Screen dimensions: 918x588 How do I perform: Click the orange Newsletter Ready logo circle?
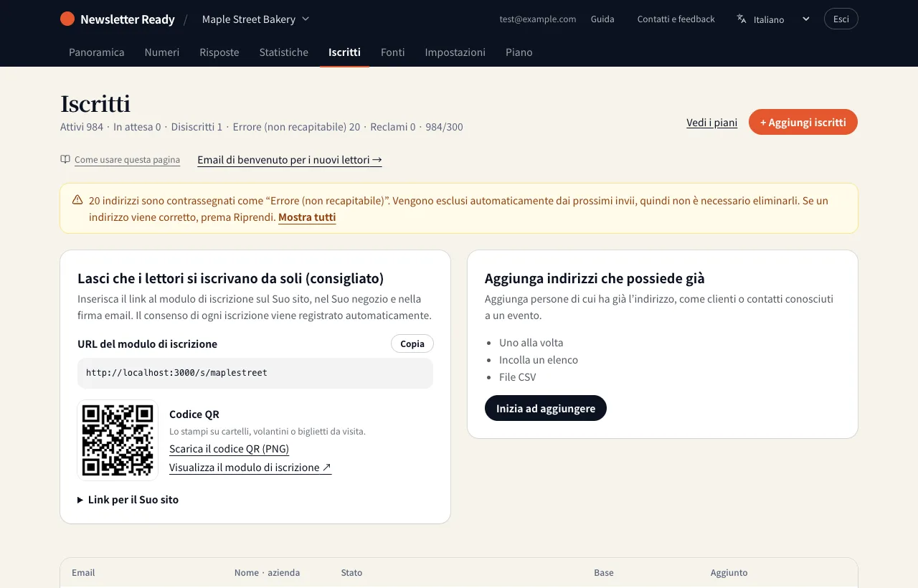67,19
